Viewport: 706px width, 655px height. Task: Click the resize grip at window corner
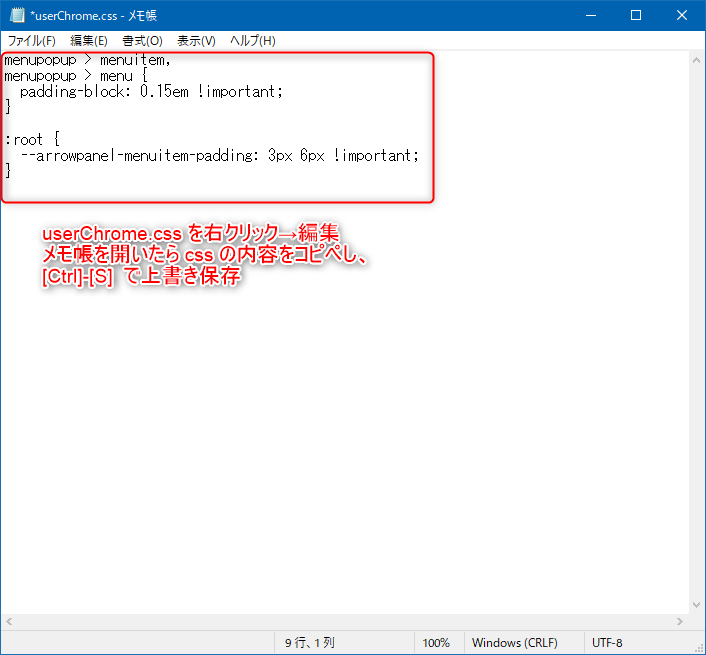697,646
